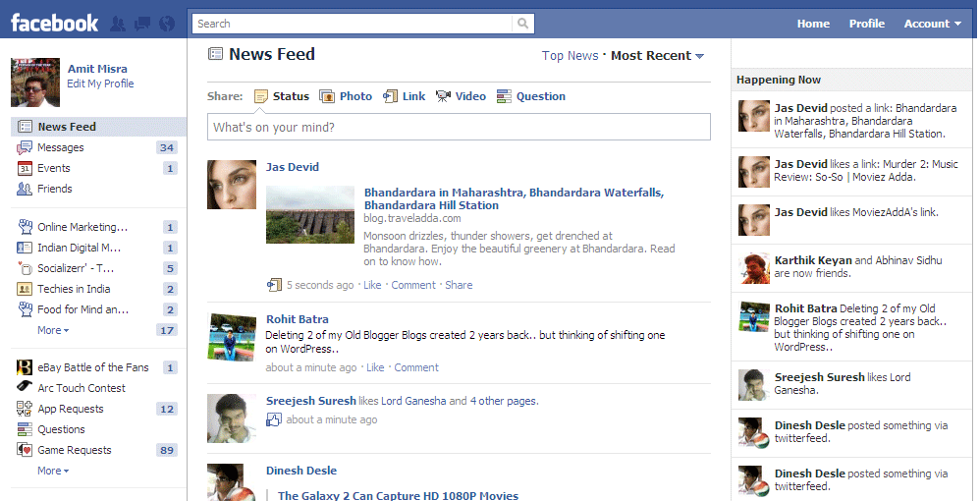This screenshot has width=980, height=501.
Task: Open Dinesh Desle name in news feed
Action: point(301,471)
